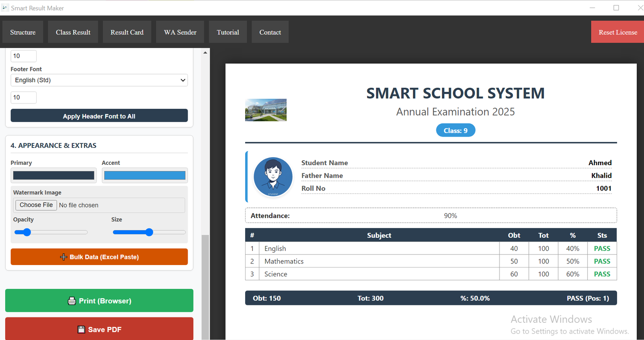Click the Smart Result Maker app icon

coord(5,8)
